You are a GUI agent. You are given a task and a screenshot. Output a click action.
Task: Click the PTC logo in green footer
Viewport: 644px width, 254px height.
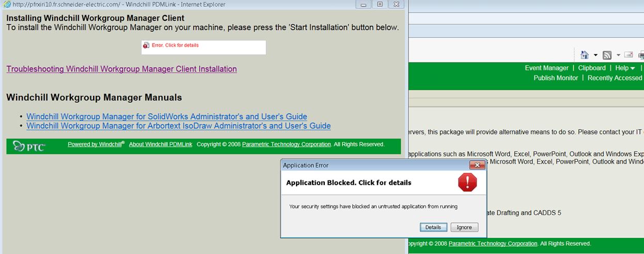(x=29, y=146)
